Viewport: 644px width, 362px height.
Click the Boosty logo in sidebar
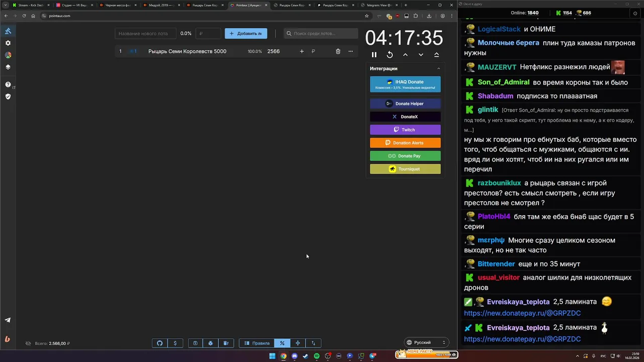[x=8, y=339]
